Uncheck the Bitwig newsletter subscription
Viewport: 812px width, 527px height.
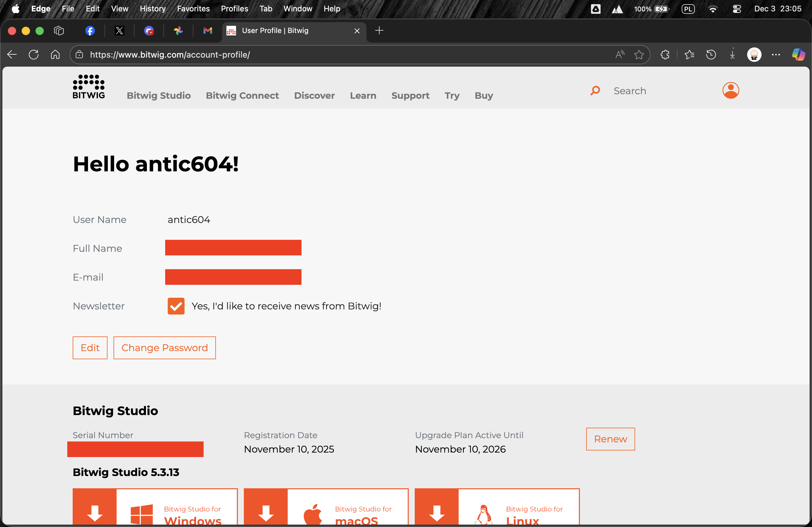(x=175, y=306)
